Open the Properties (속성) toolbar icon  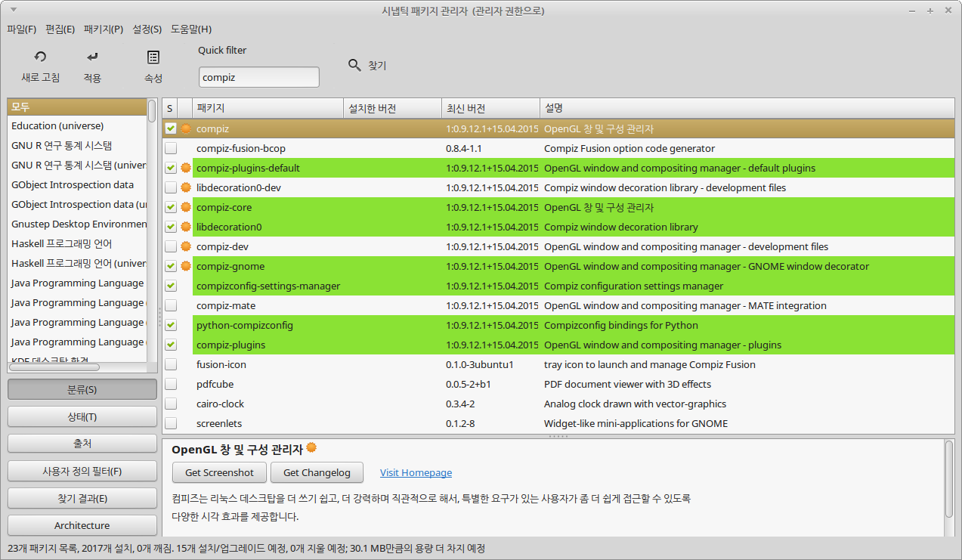[153, 57]
